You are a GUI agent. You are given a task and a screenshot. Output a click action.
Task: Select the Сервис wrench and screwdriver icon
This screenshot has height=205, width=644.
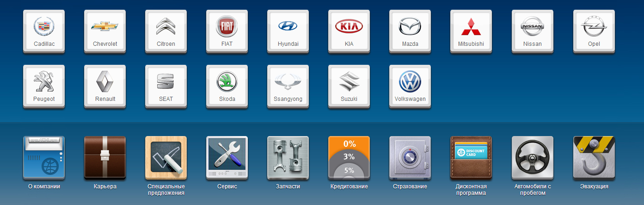pos(227,157)
